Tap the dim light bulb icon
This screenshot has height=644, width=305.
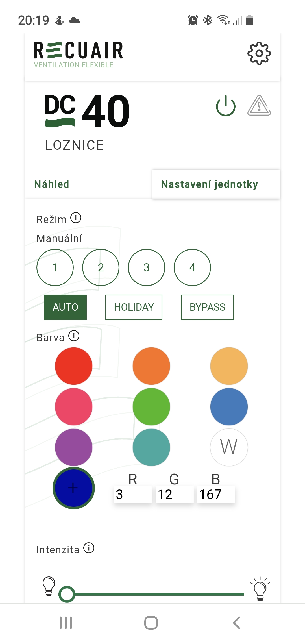tap(49, 586)
